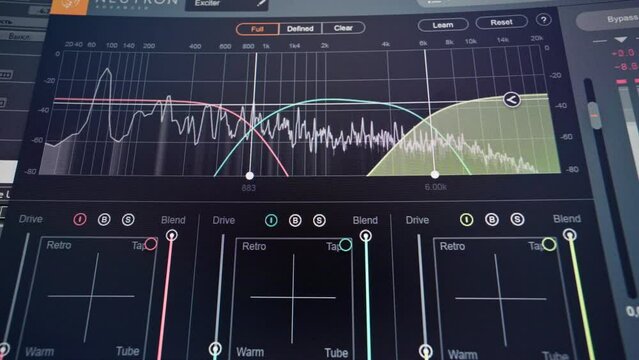Image resolution: width=639 pixels, height=360 pixels.
Task: Toggle the yellow band power button
Action: [x=467, y=220]
